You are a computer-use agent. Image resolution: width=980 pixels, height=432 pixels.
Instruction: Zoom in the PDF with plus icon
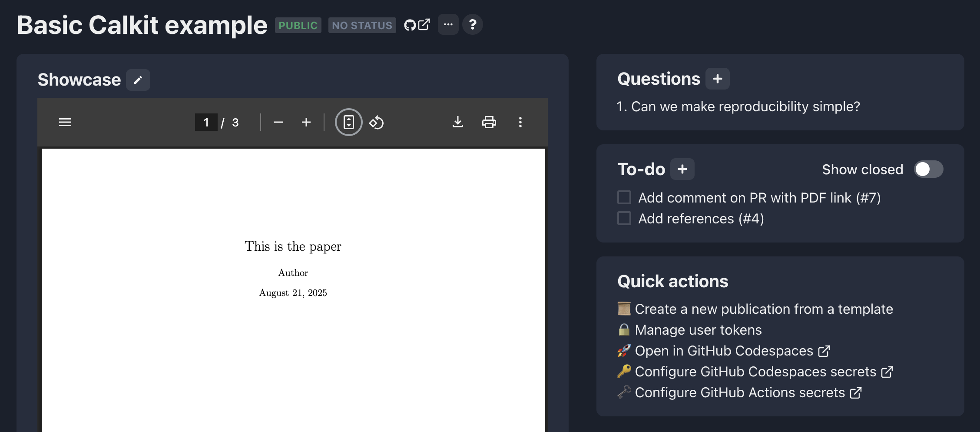point(306,122)
